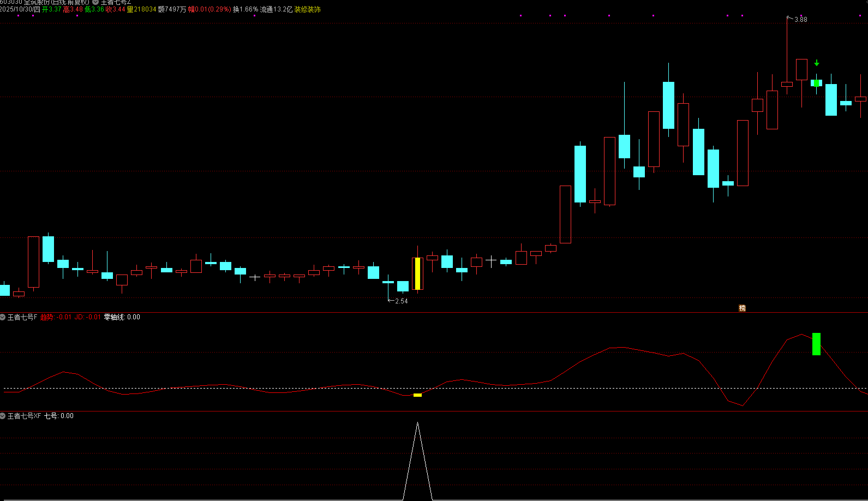Click the open price 开3.37
The image size is (868, 501).
pos(51,9)
